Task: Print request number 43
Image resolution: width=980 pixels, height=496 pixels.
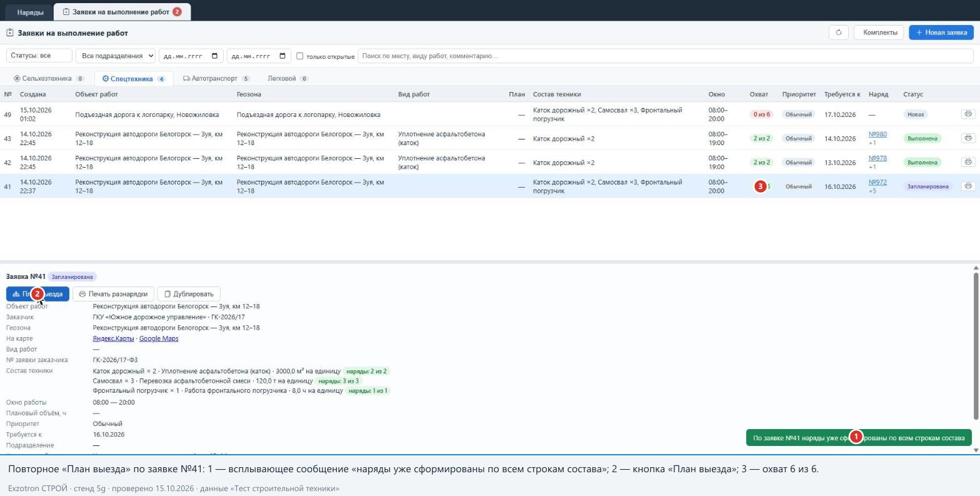Action: pos(968,138)
